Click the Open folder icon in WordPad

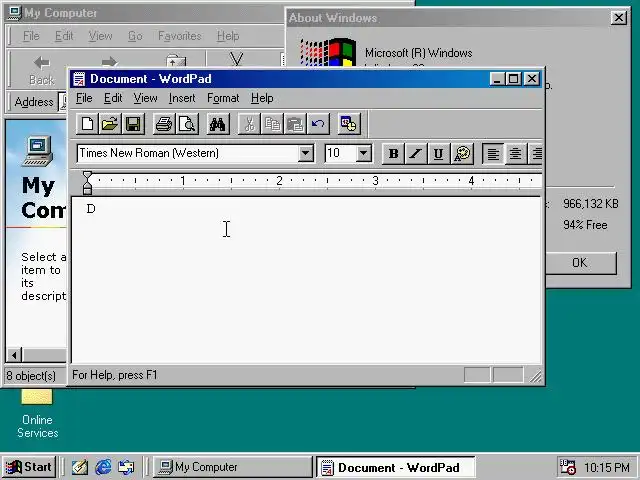110,124
